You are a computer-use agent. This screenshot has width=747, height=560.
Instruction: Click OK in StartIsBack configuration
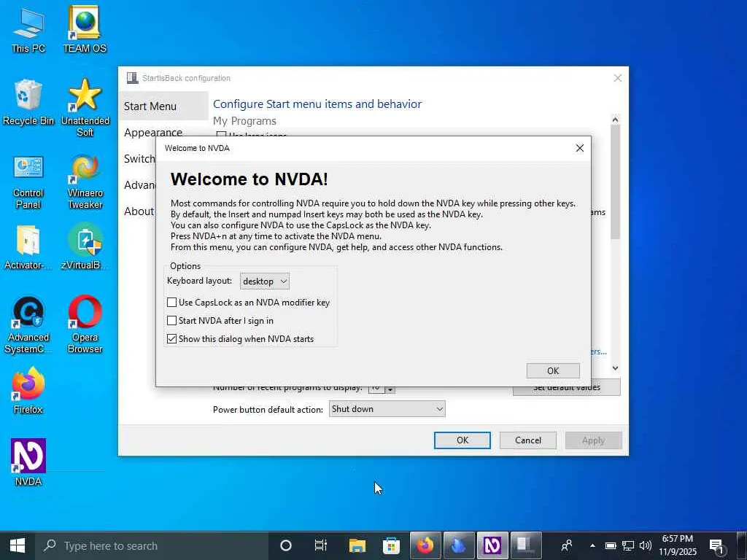coord(462,440)
